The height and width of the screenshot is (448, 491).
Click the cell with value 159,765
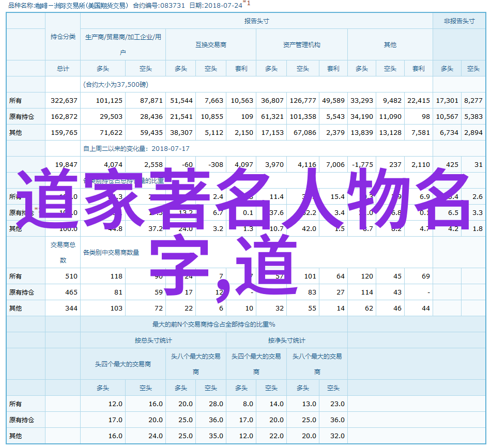pos(64,133)
